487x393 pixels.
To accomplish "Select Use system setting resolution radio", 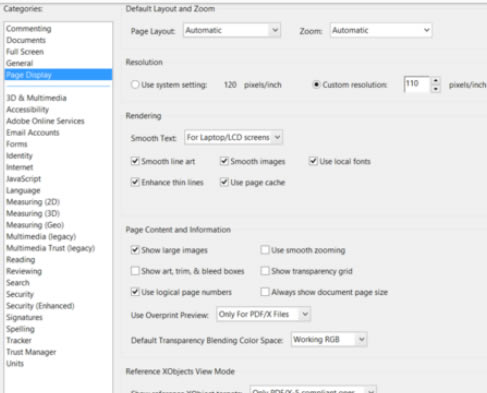I will (135, 85).
